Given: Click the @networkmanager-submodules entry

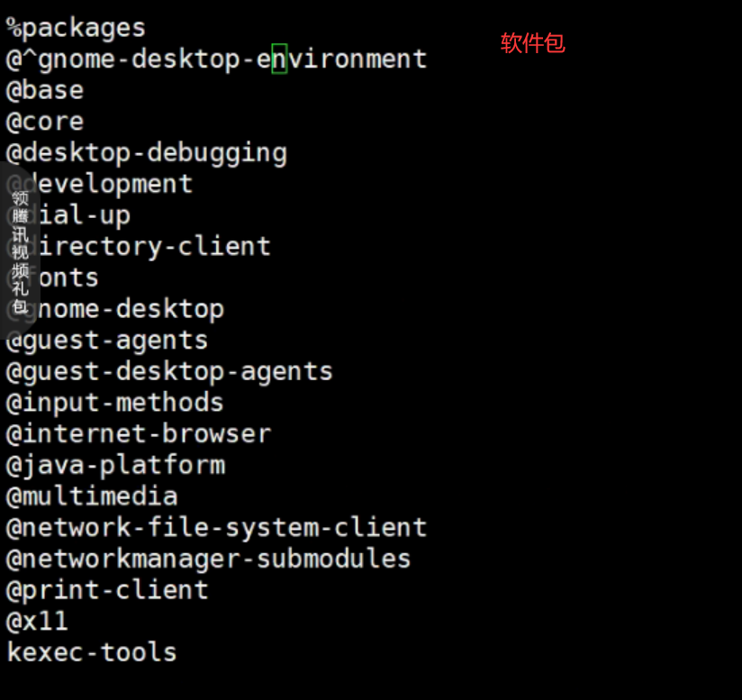Looking at the screenshot, I should point(208,559).
